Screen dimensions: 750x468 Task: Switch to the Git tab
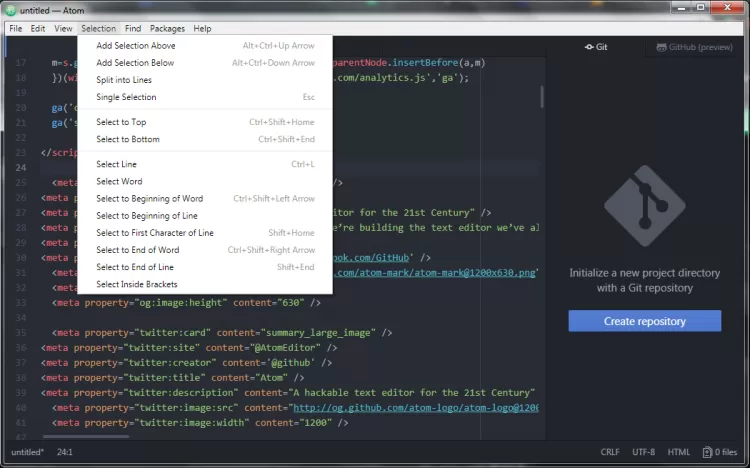coord(596,47)
